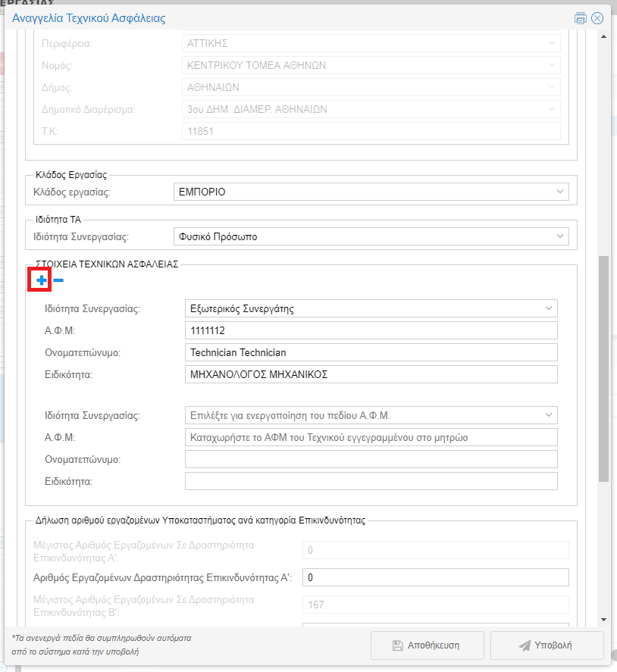Screen dimensions: 617x672
Task: Click the Αριθμός Εργαζομένων Δραστηριότητας Επικινδυνότητας Α' field
Action: click(x=436, y=577)
